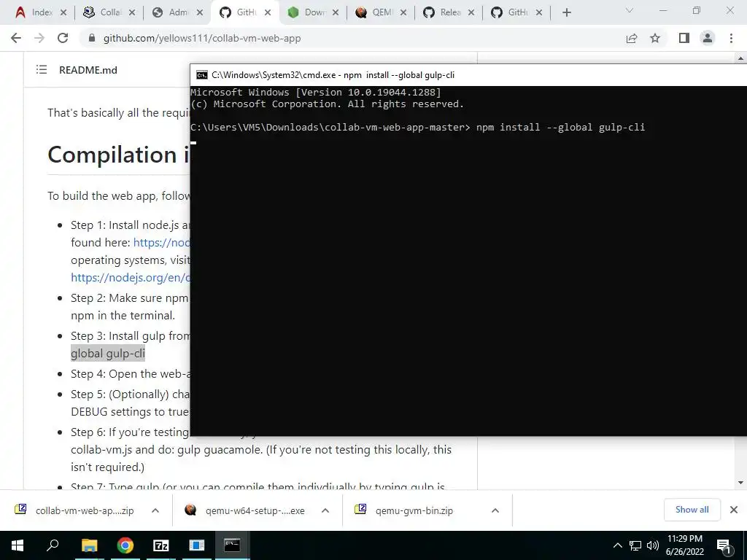This screenshot has height=560, width=747.
Task: Switch to the QEMU tab
Action: pos(374,12)
